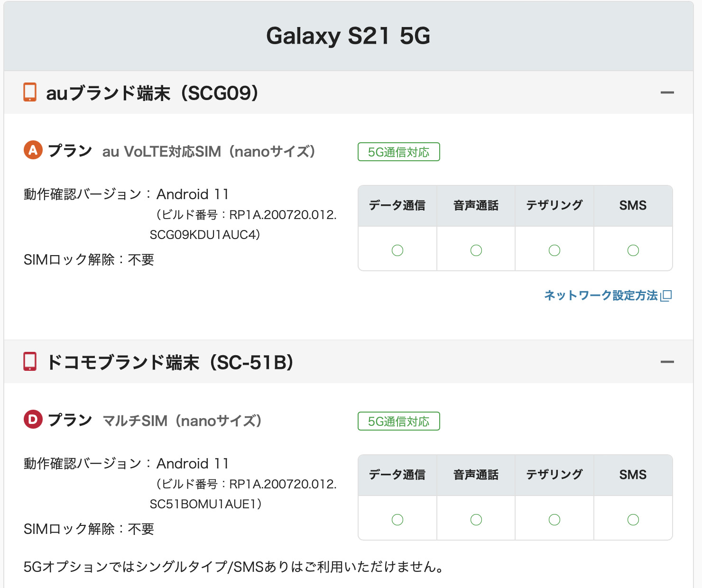
Task: Click the orange phone icon beside auブランド端末
Action: 30,92
